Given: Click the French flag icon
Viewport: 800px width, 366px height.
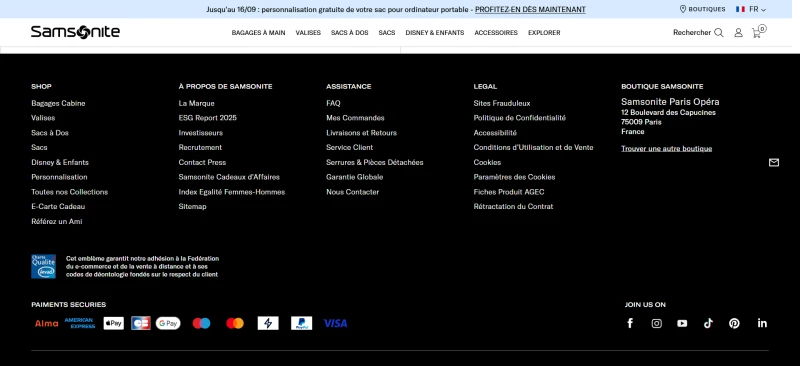Looking at the screenshot, I should 740,9.
